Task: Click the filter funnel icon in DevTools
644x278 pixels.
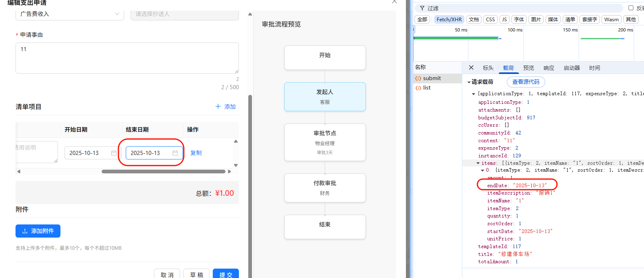Action: pyautogui.click(x=422, y=8)
